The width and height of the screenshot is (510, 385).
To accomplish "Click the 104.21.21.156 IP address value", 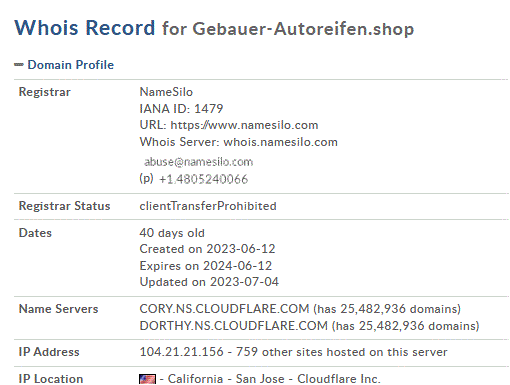I will pyautogui.click(x=181, y=352).
